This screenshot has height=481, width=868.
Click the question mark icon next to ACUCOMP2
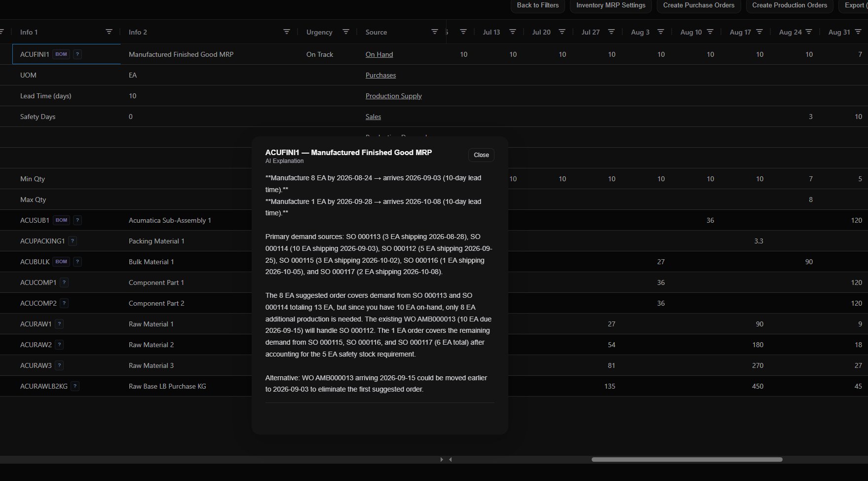(x=64, y=303)
